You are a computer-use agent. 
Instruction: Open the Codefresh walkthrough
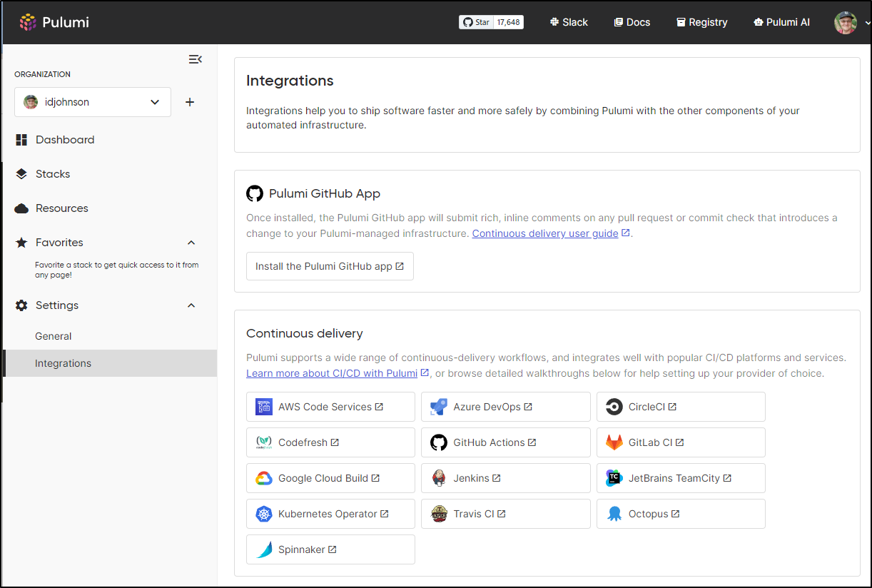(330, 442)
